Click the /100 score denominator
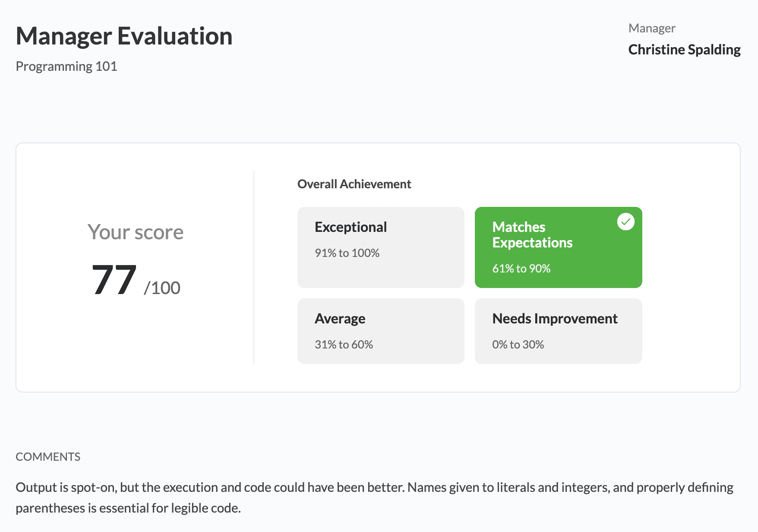 pos(162,288)
